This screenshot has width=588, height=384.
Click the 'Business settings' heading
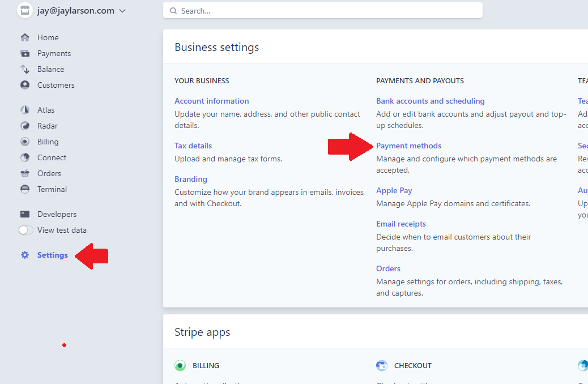pyautogui.click(x=217, y=47)
